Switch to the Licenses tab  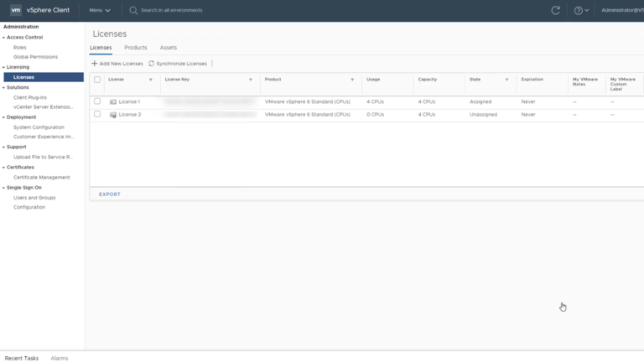(101, 48)
